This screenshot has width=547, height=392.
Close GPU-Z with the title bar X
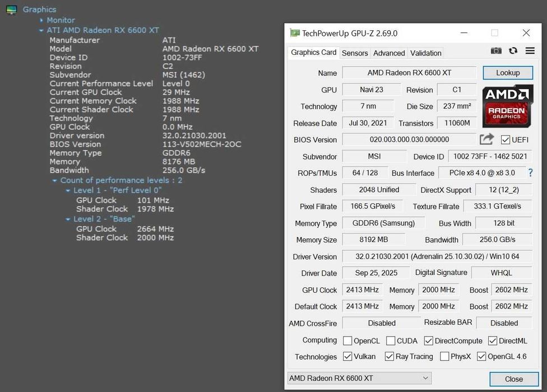[x=526, y=33]
